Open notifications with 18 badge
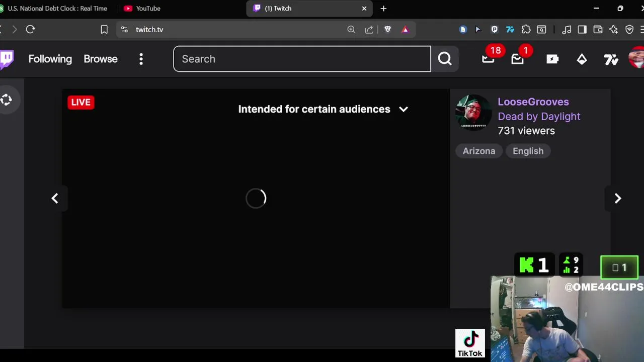Screen dimensions: 644x362 click(488, 59)
